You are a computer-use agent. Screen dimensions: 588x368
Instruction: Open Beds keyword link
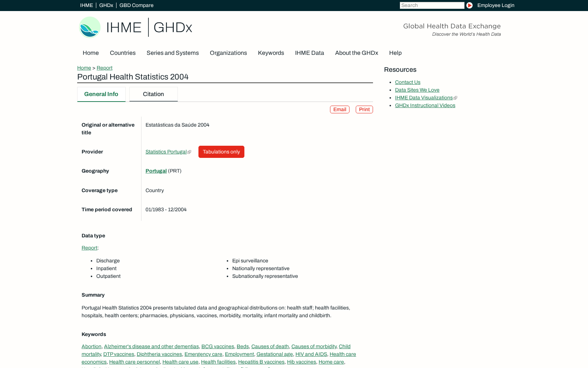tap(243, 347)
